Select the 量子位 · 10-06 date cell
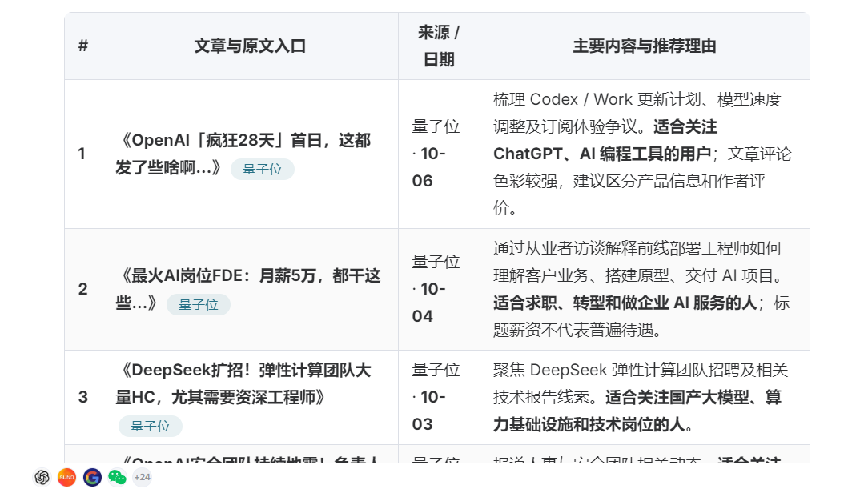This screenshot has width=868, height=489. pos(439,154)
